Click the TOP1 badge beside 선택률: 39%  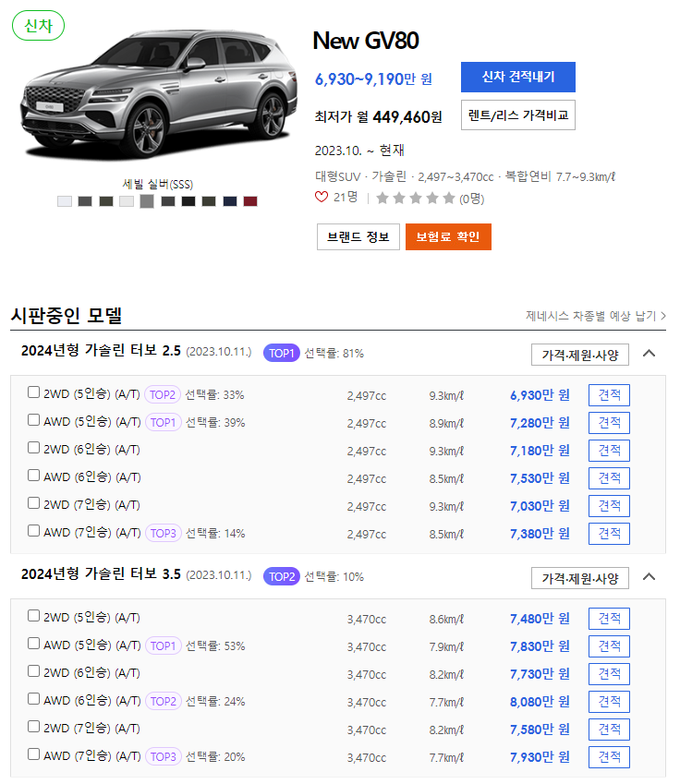[x=164, y=423]
